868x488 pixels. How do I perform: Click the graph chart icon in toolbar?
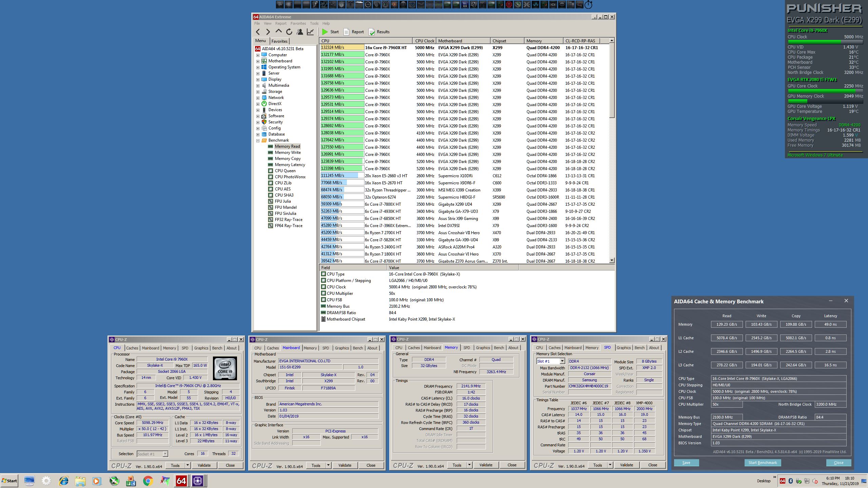(310, 32)
